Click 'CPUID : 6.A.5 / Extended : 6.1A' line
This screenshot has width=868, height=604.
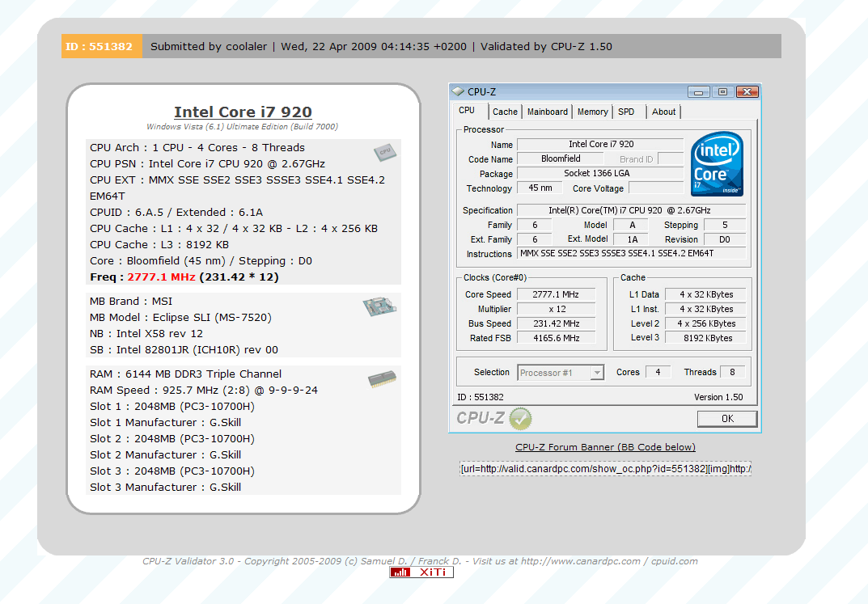tap(176, 213)
